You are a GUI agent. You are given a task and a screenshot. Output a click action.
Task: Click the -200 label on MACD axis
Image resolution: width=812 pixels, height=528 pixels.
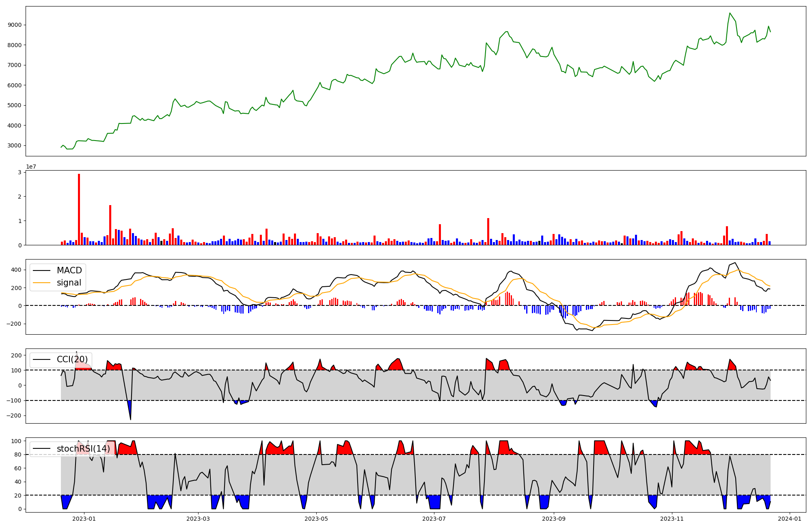click(x=14, y=324)
